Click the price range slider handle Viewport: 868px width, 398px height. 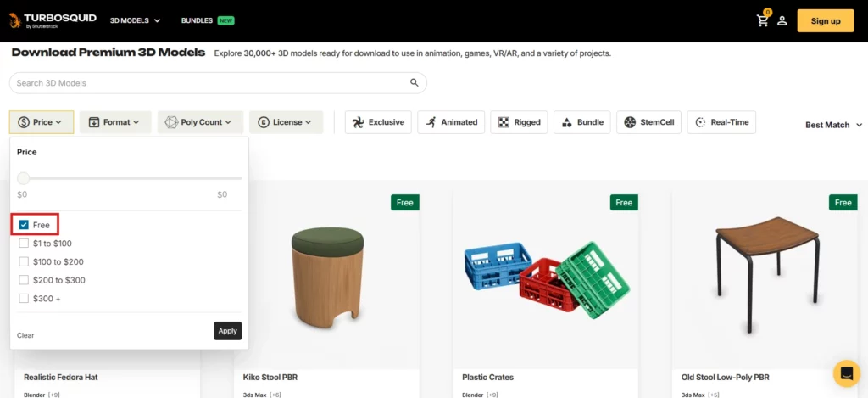(24, 178)
